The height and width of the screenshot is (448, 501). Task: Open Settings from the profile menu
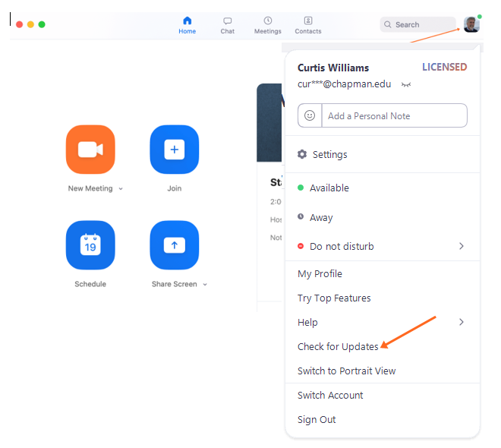pyautogui.click(x=329, y=154)
